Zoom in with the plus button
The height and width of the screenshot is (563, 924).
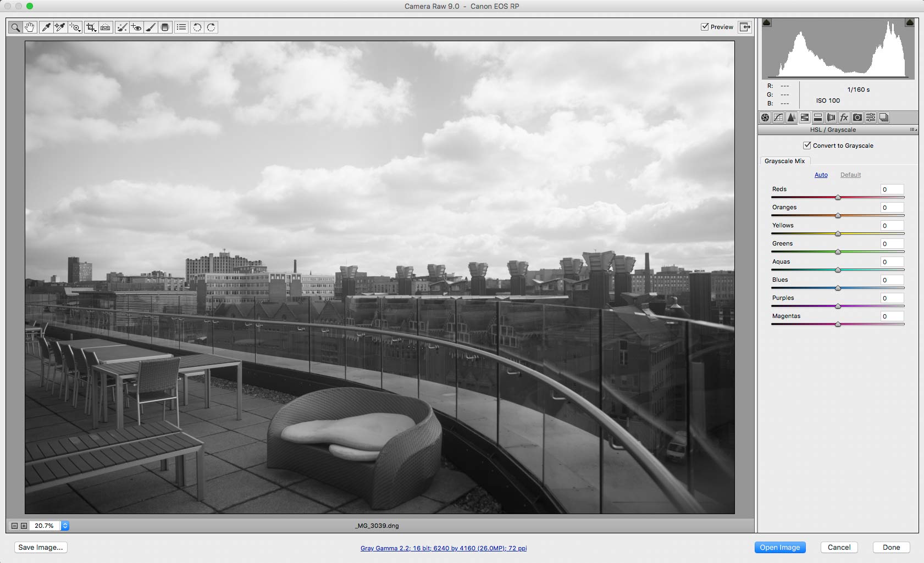(x=24, y=526)
